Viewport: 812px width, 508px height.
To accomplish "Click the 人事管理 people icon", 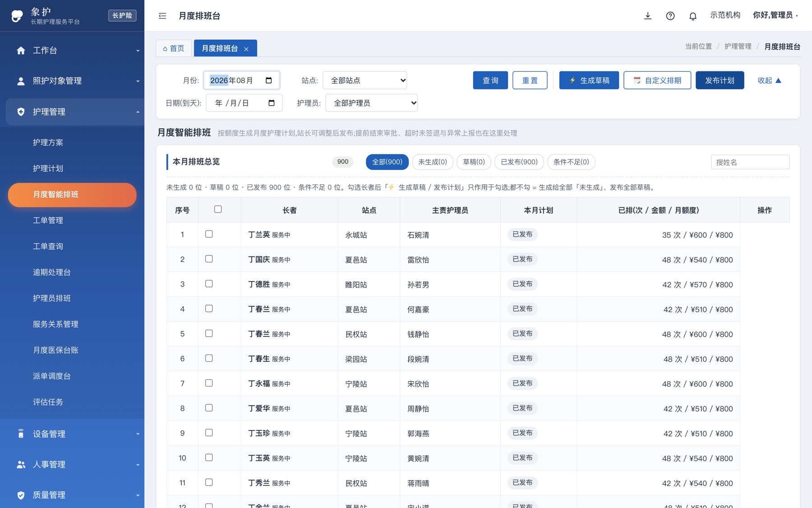I will click(x=21, y=464).
